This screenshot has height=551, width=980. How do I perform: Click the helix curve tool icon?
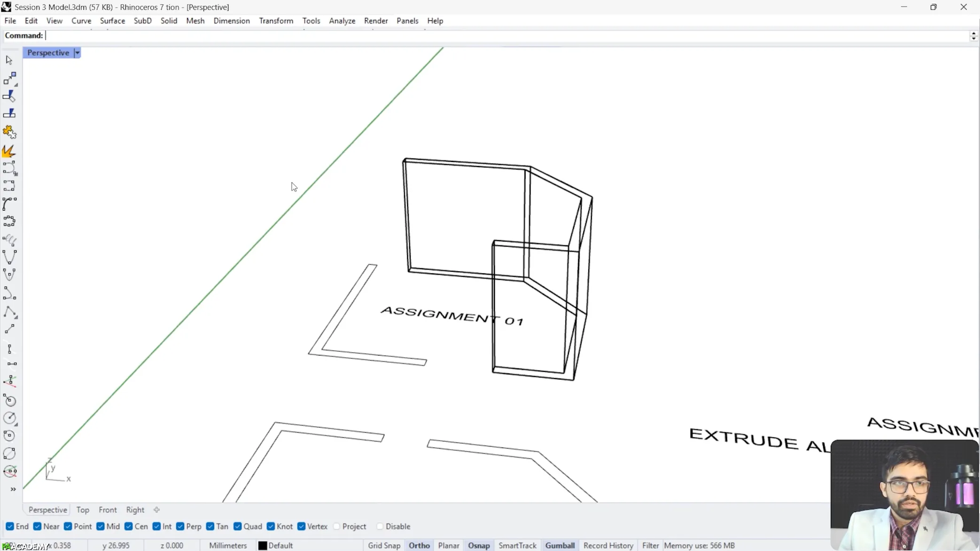9,240
